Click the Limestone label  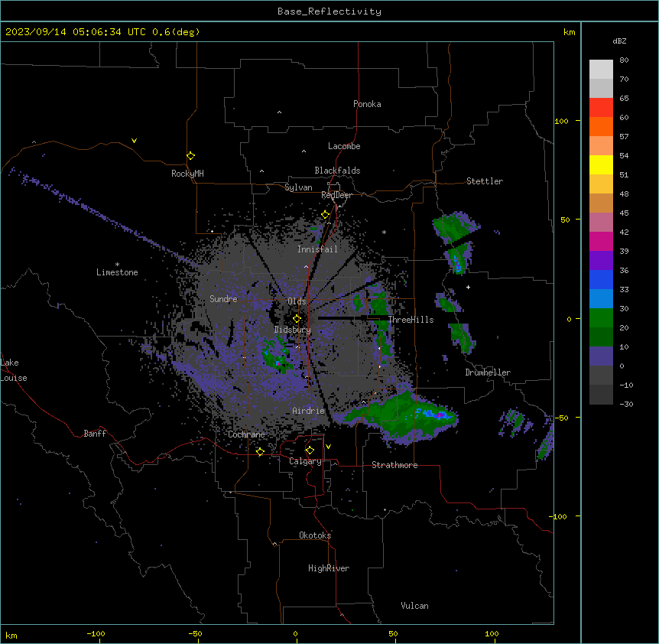117,272
